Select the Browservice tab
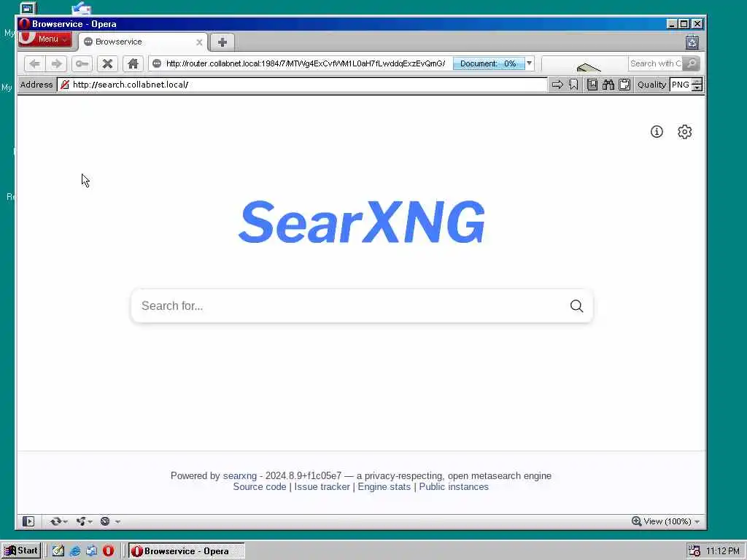Viewport: 747px width, 560px height. [x=142, y=42]
